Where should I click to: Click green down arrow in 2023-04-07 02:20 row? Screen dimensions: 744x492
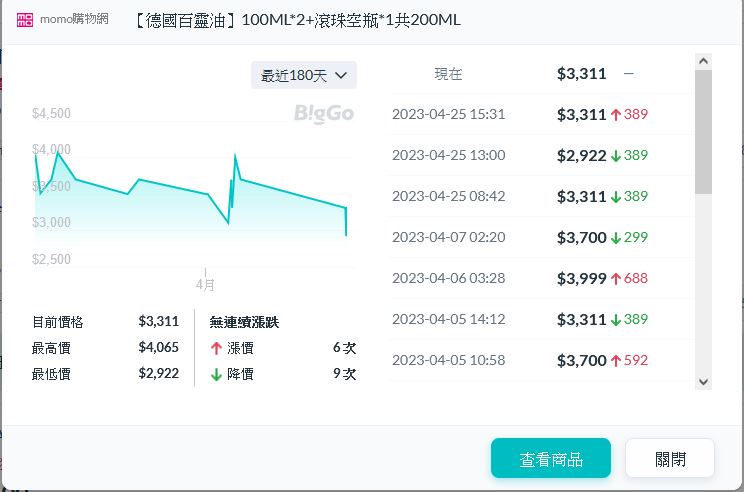point(615,237)
